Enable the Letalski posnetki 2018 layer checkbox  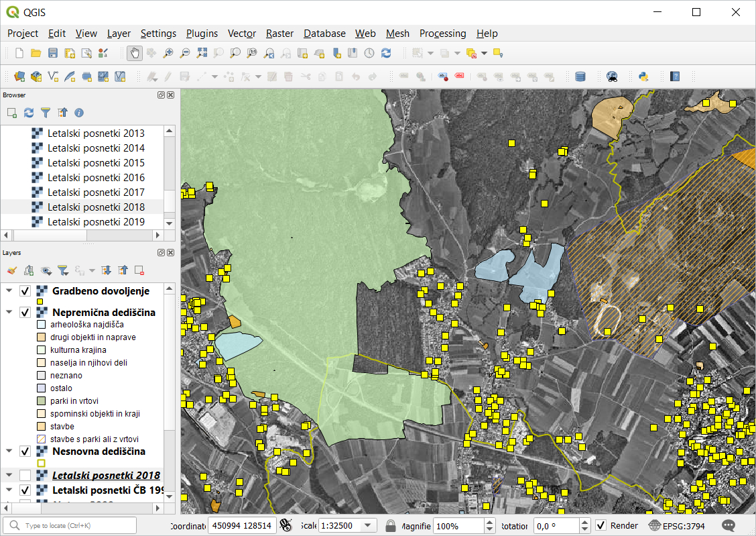coord(25,475)
